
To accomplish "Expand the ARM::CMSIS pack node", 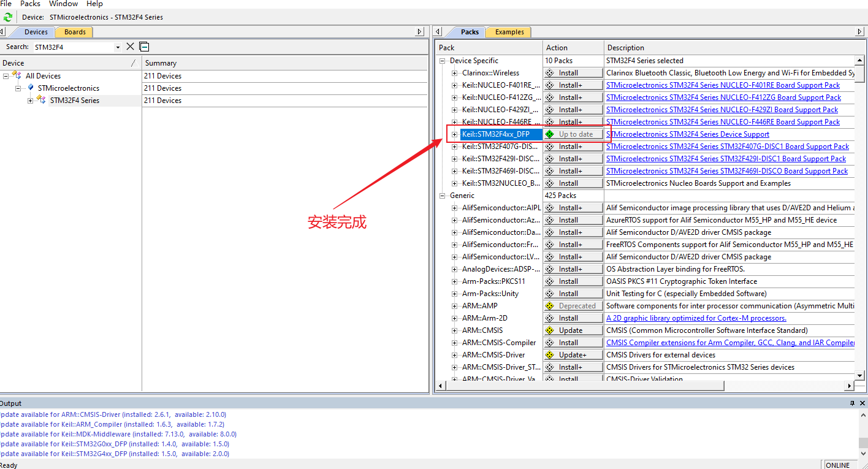I will click(455, 330).
